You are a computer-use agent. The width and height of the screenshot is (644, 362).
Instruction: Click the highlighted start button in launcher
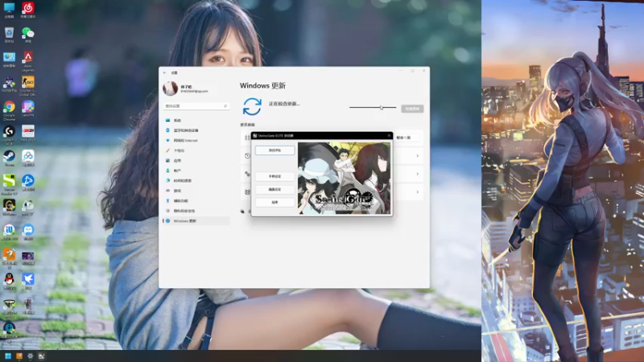(x=275, y=150)
